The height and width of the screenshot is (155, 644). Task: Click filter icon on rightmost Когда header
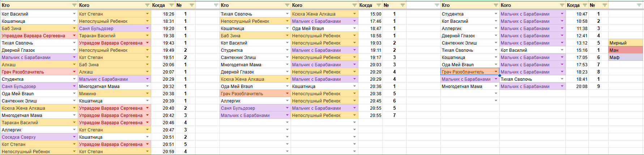tap(585, 5)
